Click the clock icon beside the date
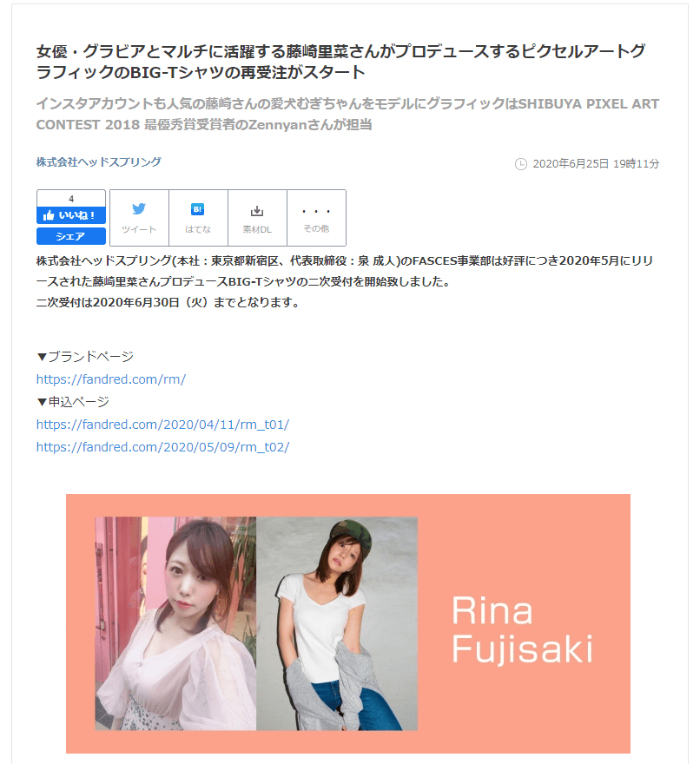700x764 pixels. [x=520, y=164]
